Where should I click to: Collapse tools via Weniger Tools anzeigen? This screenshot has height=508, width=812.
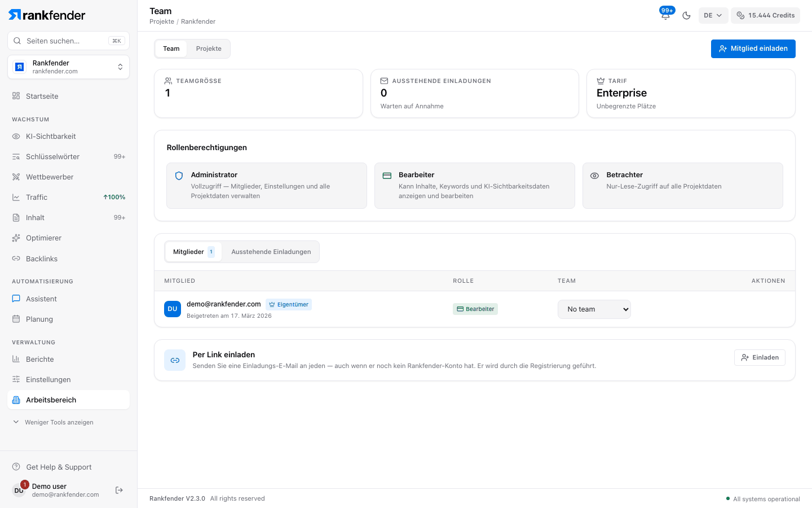point(53,422)
